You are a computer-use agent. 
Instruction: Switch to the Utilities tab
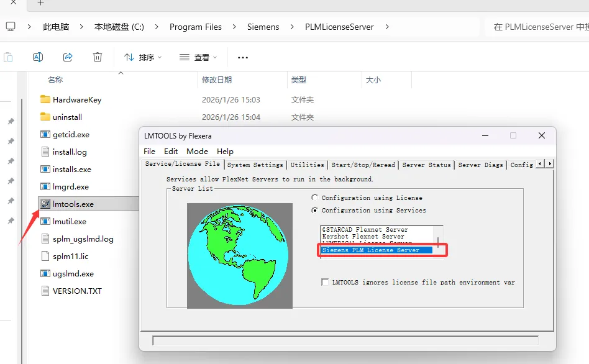coord(307,165)
